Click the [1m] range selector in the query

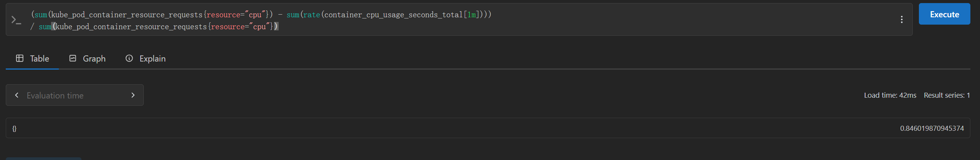pos(471,15)
